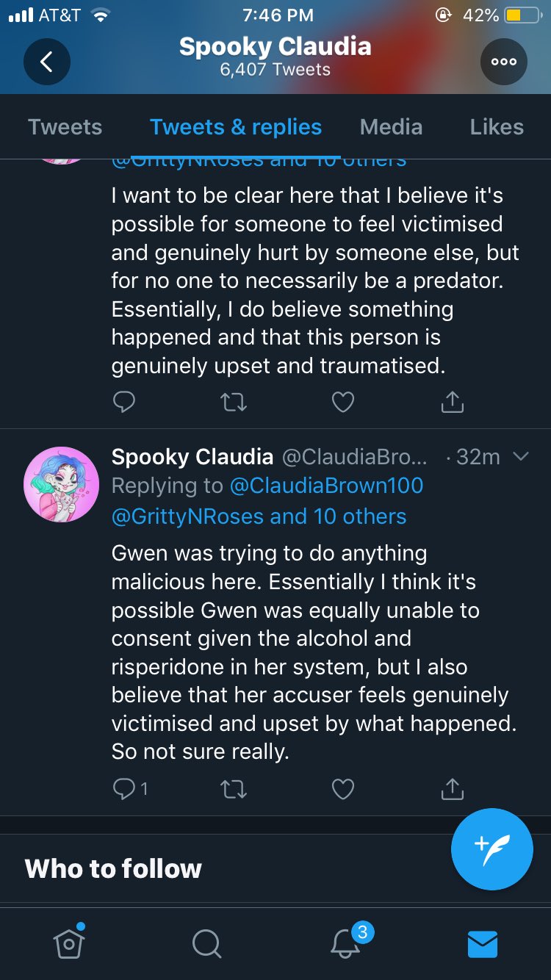
Task: Tap Spooky Claudia's profile avatar
Action: [x=61, y=484]
